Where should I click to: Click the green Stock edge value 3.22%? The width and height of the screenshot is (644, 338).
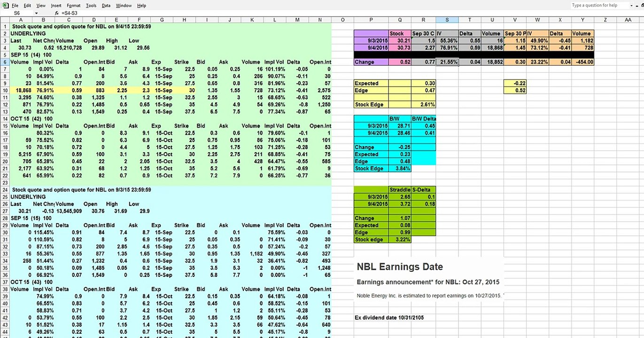click(x=400, y=239)
